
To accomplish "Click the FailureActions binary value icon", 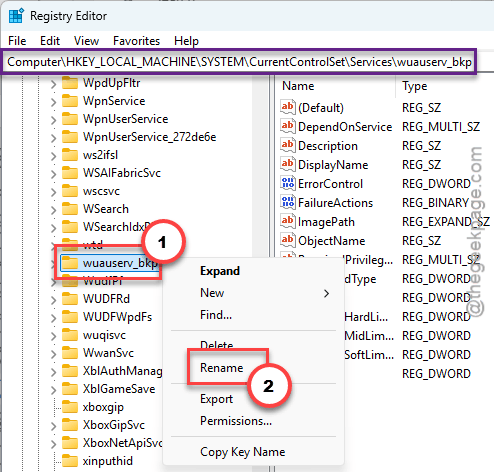I will pyautogui.click(x=288, y=202).
